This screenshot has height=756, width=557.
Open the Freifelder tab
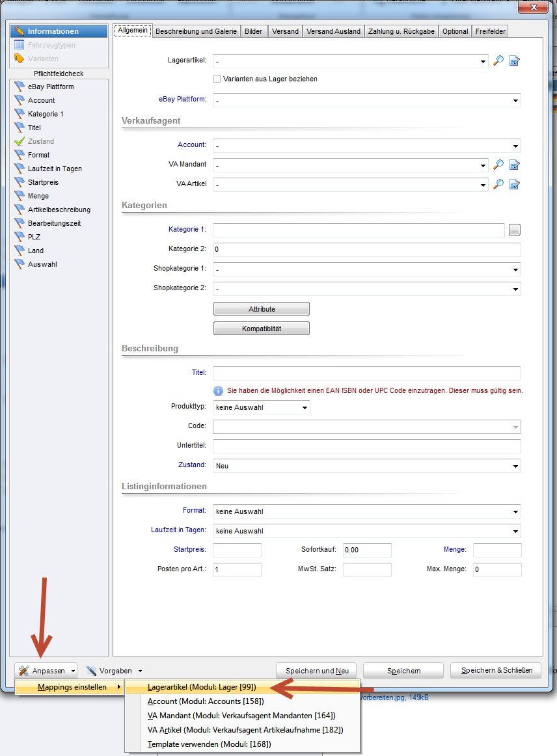coord(490,31)
